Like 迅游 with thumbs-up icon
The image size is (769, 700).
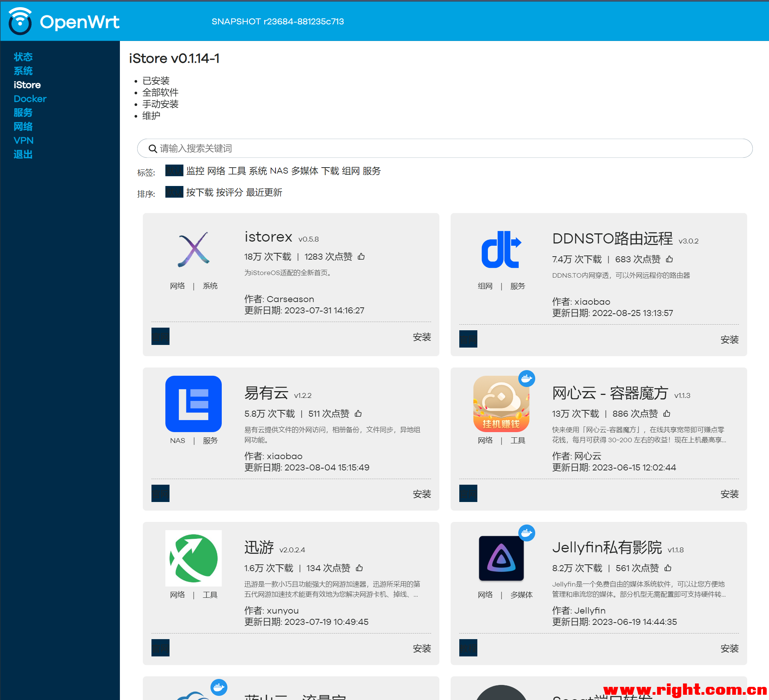coord(359,568)
